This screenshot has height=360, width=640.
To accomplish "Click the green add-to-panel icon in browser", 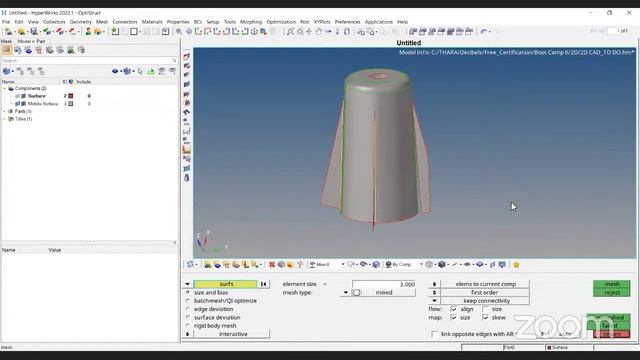I will pyautogui.click(x=151, y=71).
